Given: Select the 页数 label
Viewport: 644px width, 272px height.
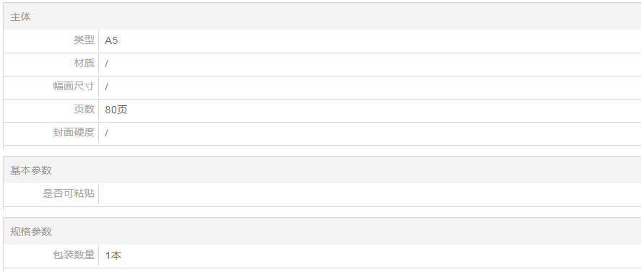Looking at the screenshot, I should [x=84, y=110].
